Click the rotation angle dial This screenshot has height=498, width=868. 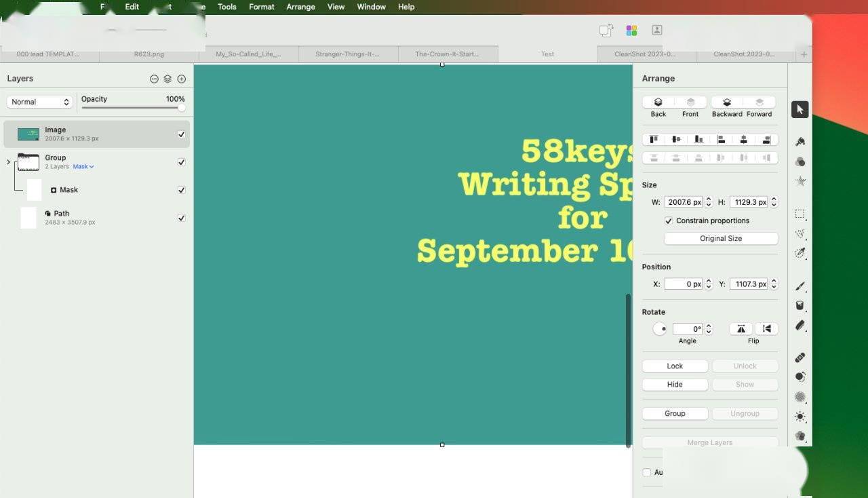tap(660, 329)
